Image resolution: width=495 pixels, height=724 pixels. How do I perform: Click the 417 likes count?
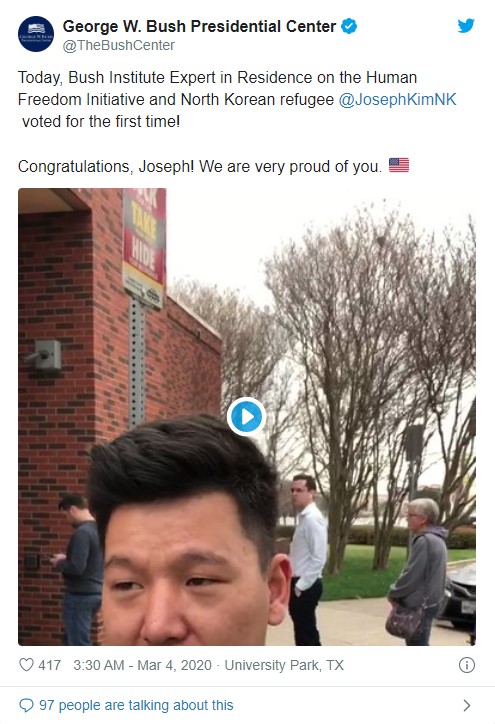[x=49, y=665]
